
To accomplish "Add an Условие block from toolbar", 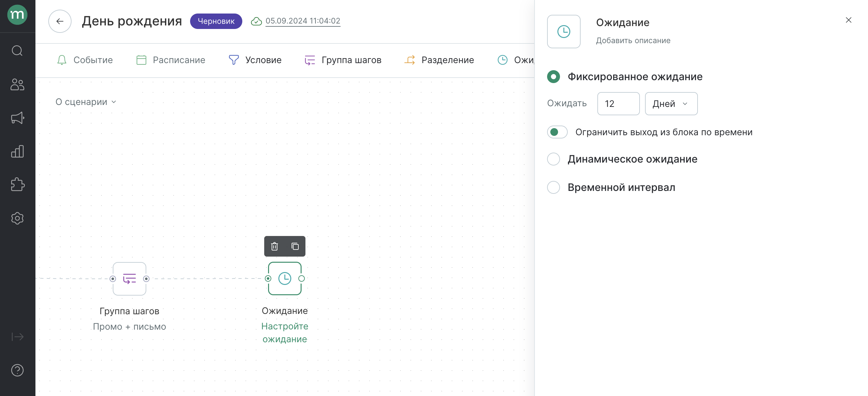I will coord(255,60).
